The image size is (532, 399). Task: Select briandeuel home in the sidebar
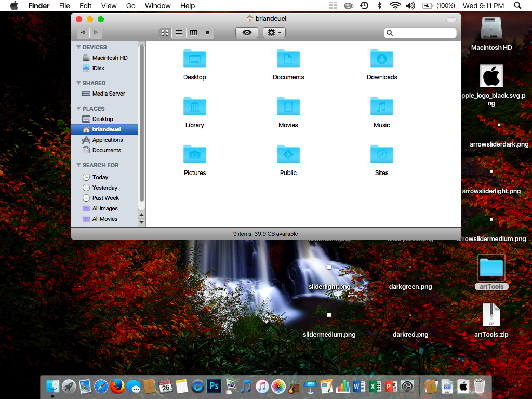(x=104, y=129)
